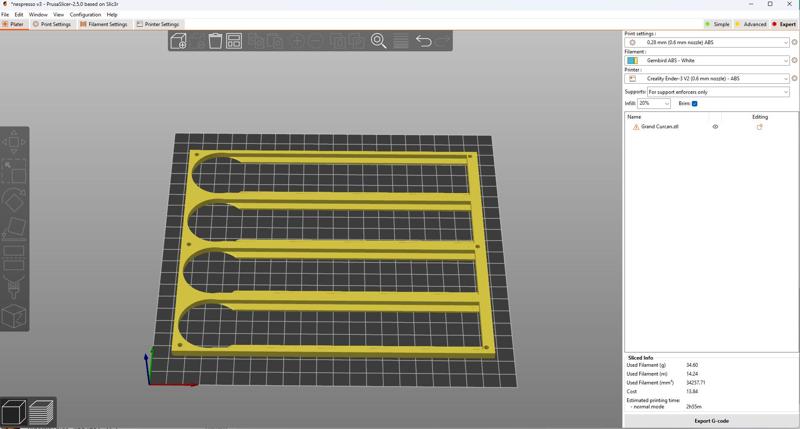This screenshot has width=800, height=429.
Task: Click the filament color swatch
Action: click(x=633, y=61)
